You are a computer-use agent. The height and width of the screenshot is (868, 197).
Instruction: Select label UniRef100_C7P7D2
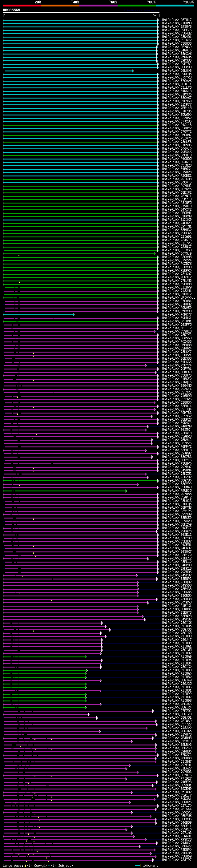[x=177, y=711]
